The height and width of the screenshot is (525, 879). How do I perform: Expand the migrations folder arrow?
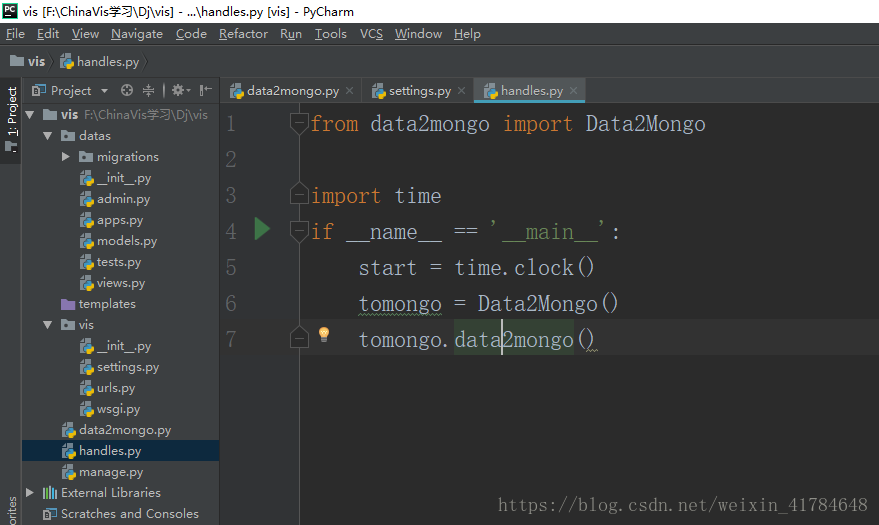tap(66, 157)
